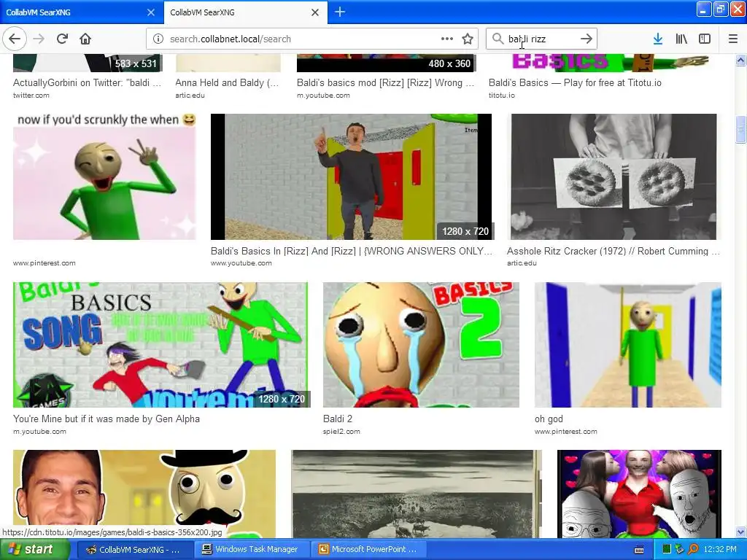The height and width of the screenshot is (560, 747).
Task: Click the 12:32 PM system clock
Action: tap(720, 550)
